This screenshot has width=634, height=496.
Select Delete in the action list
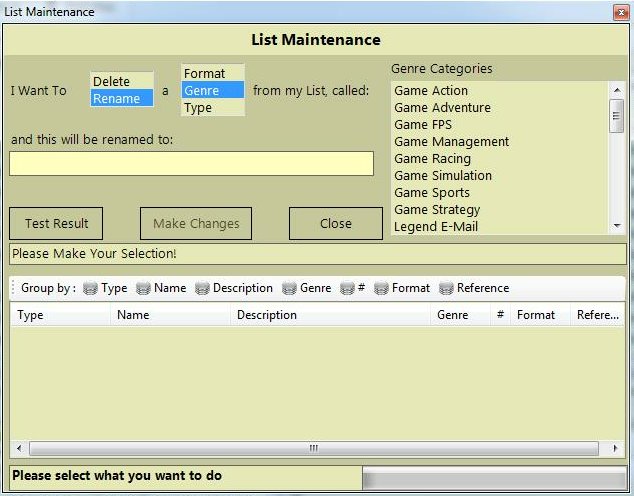(x=112, y=82)
